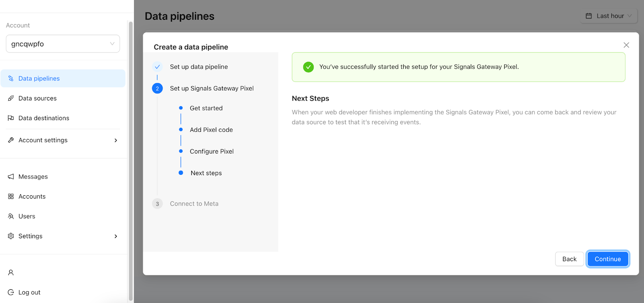
Task: Open the gncqwpfo account dropdown
Action: point(63,44)
